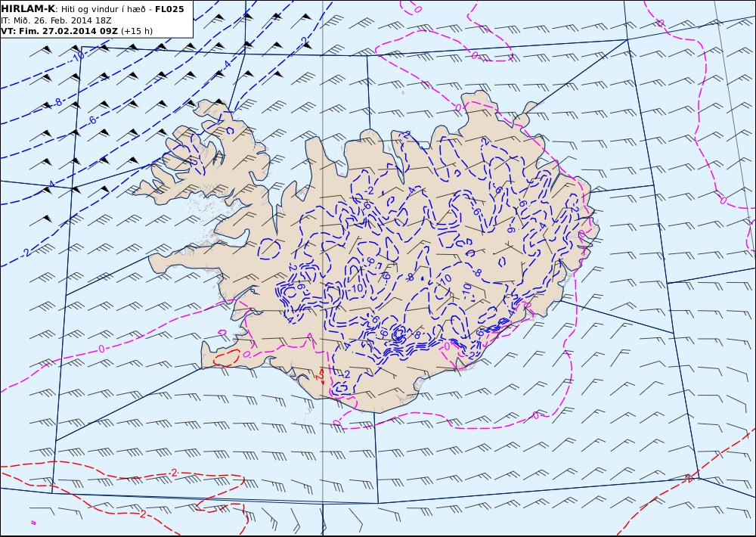
Task: Click the 'IT: Mið. 26. Feb. 2014 18Z' line
Action: (x=57, y=20)
